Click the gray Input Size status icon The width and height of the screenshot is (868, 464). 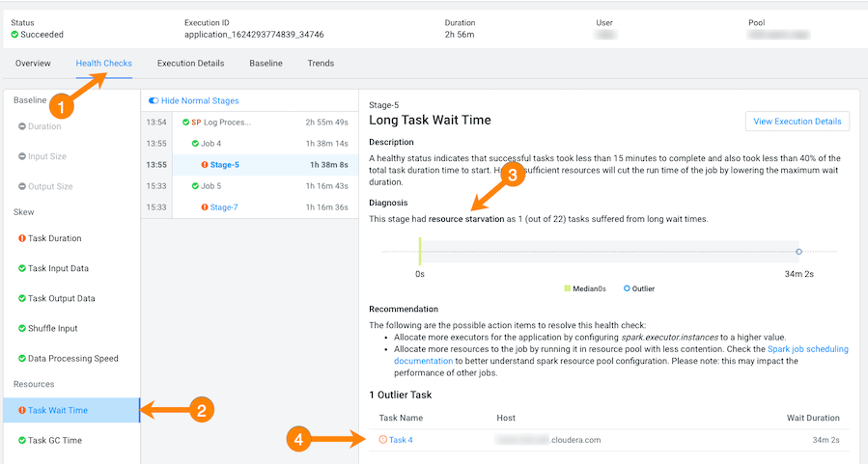22,156
